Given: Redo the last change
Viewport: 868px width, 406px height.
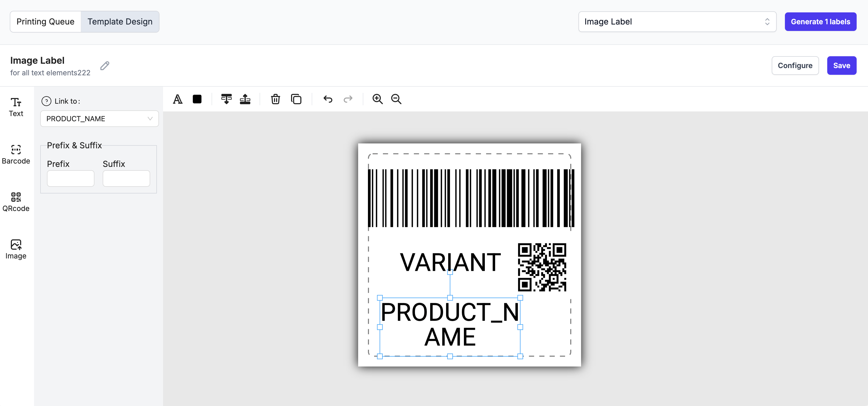Looking at the screenshot, I should [x=348, y=99].
